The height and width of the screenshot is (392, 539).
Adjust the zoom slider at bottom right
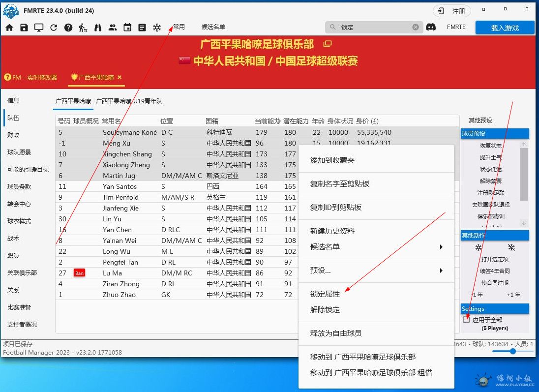tap(513, 351)
